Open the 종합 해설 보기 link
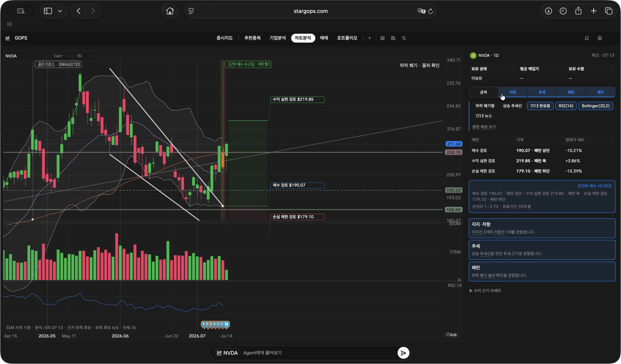 (484, 127)
